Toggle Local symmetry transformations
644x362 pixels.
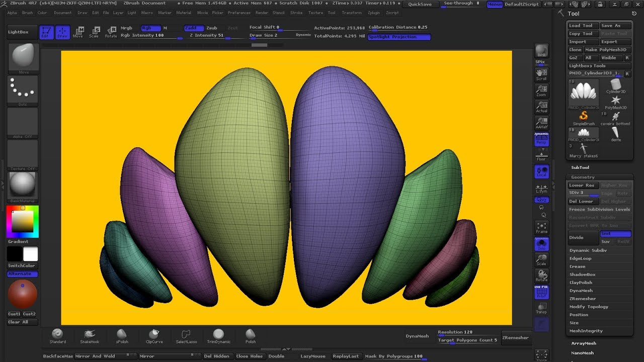541,171
